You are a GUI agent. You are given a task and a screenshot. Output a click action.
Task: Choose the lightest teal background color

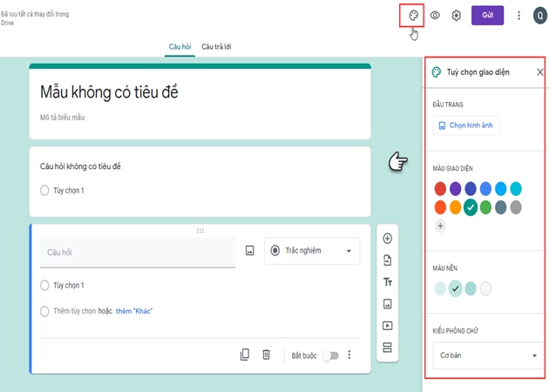pos(440,288)
